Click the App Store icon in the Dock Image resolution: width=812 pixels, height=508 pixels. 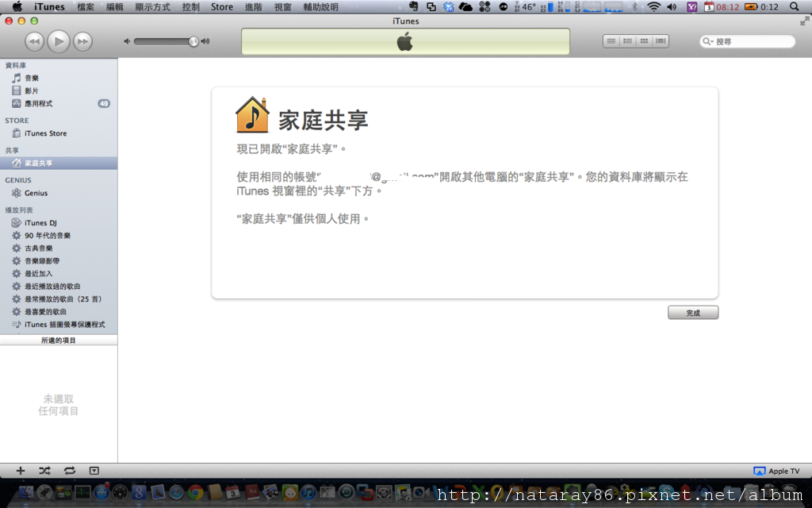coord(101,492)
